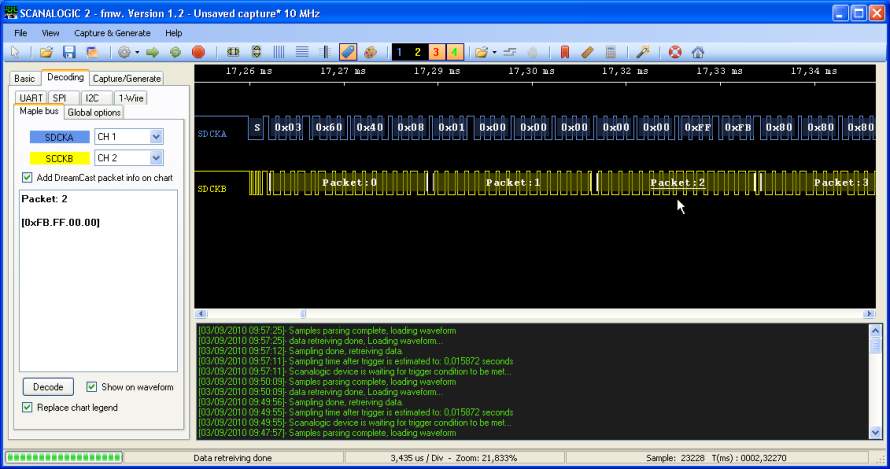890x469 pixels.
Task: Click the cursor marker lines icon
Action: pyautogui.click(x=325, y=52)
